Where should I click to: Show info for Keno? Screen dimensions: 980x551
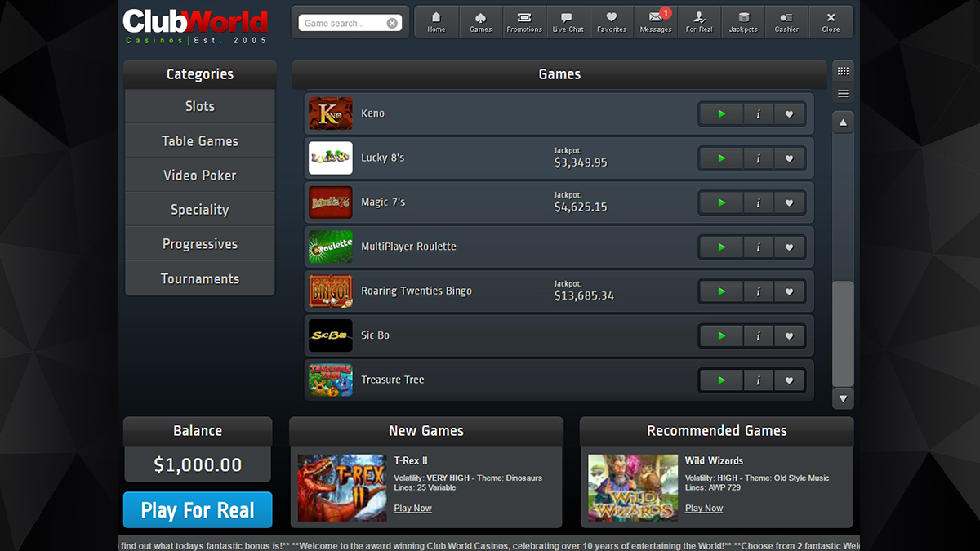(x=759, y=114)
